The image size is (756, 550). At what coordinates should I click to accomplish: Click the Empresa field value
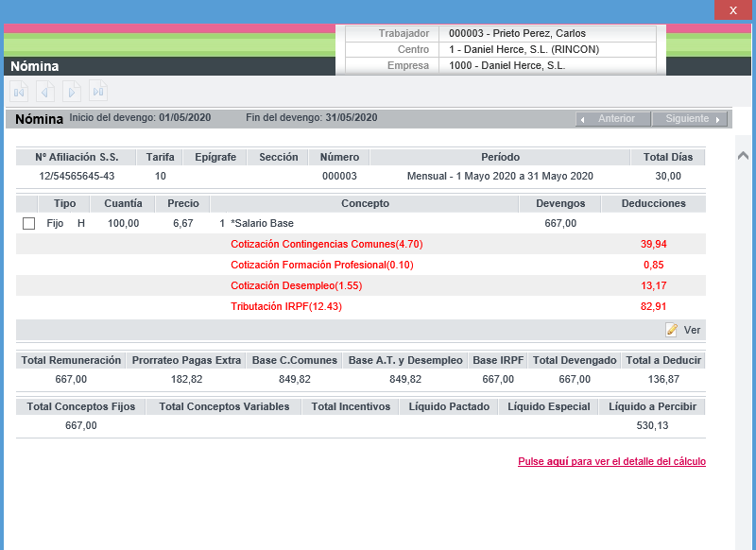click(x=507, y=65)
